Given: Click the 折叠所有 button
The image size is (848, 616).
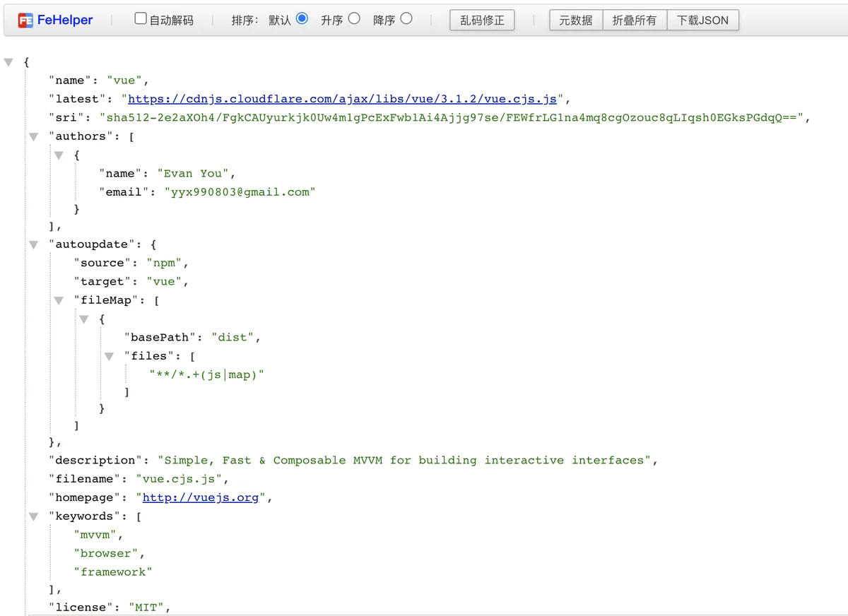Looking at the screenshot, I should click(x=635, y=20).
